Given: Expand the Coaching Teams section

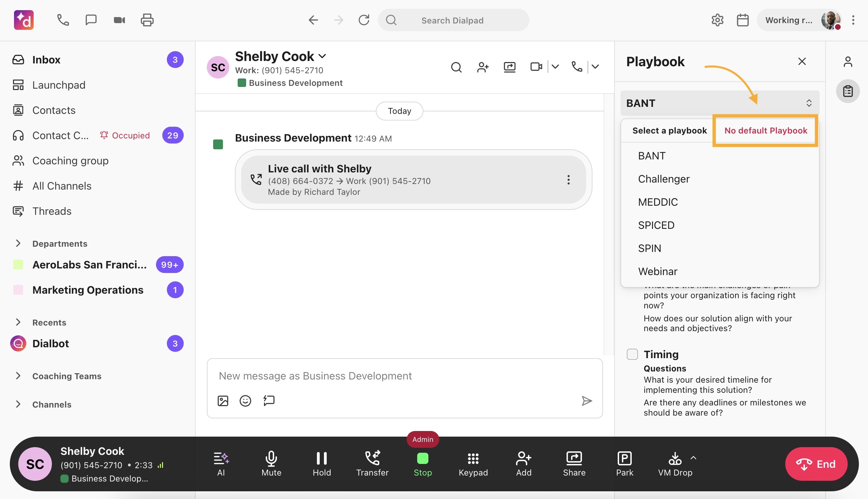Looking at the screenshot, I should pos(18,376).
